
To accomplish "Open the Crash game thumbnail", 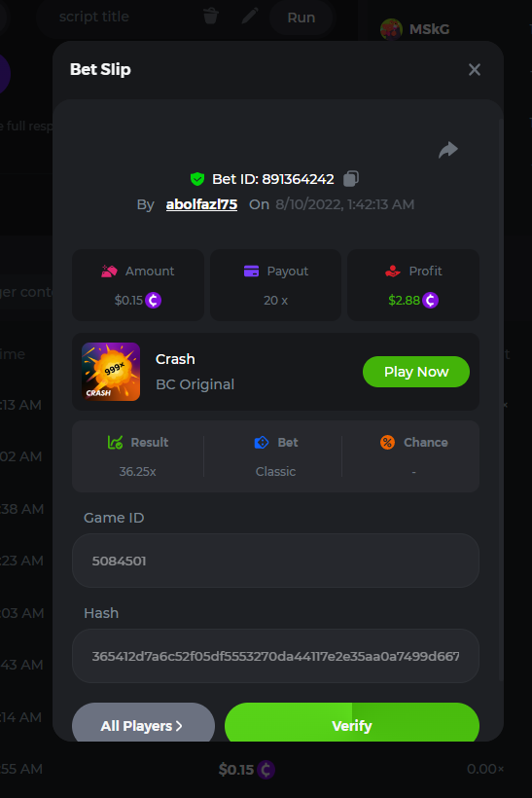I will coord(111,372).
